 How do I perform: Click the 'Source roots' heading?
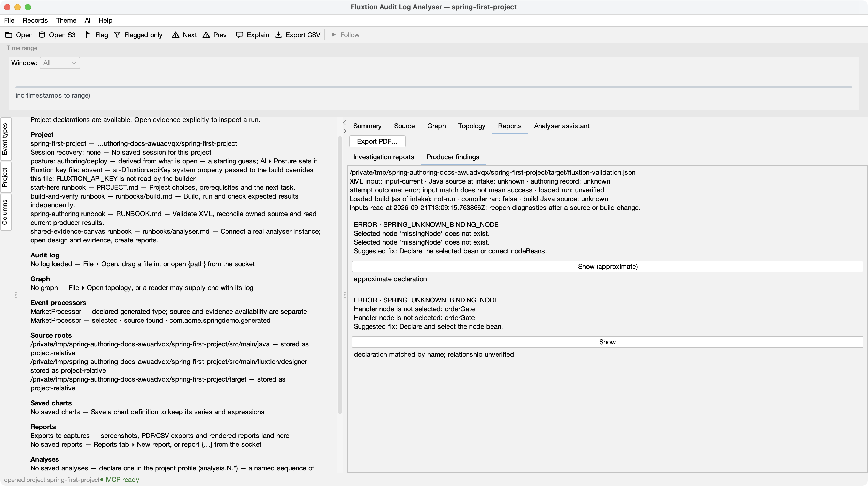tap(51, 335)
